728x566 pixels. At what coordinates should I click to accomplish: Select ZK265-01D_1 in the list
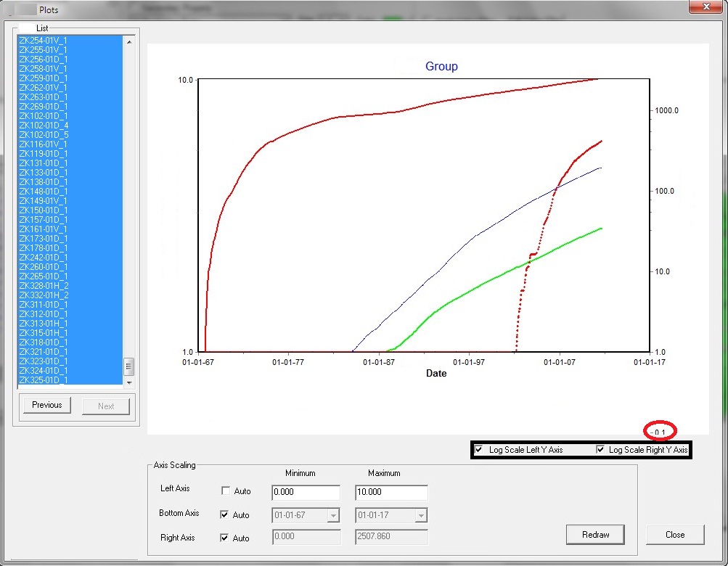70,276
